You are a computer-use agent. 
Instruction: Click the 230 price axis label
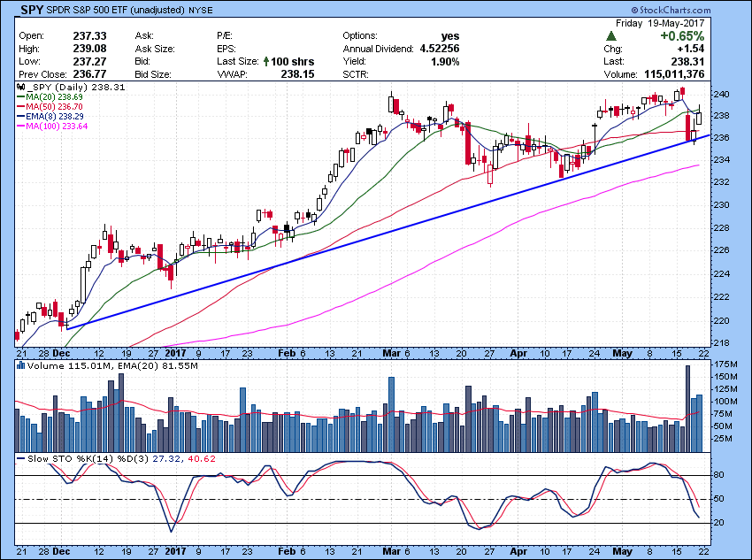click(723, 204)
